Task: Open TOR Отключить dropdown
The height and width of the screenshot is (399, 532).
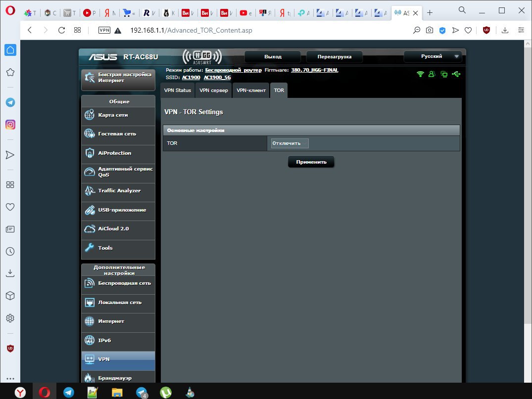Action: point(290,143)
